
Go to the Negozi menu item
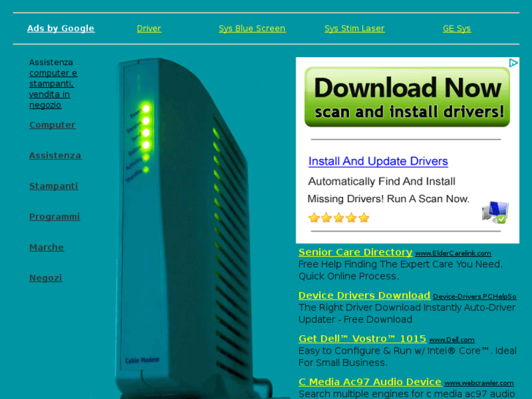[45, 277]
